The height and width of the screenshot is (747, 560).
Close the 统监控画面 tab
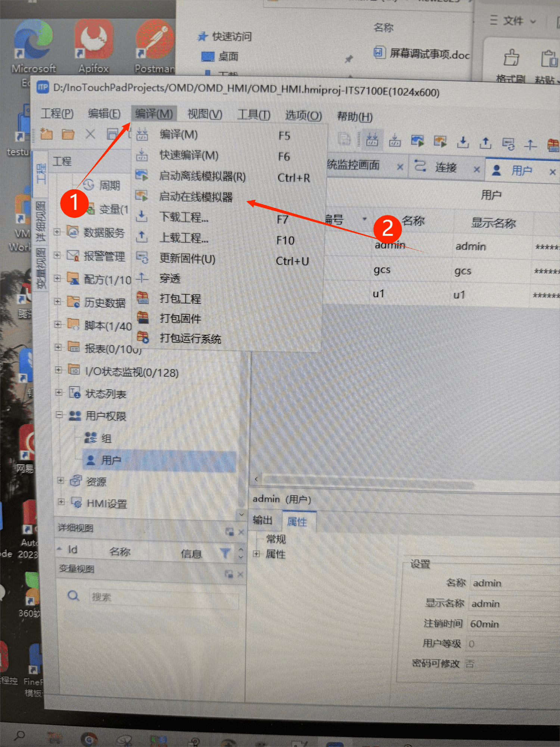[400, 167]
